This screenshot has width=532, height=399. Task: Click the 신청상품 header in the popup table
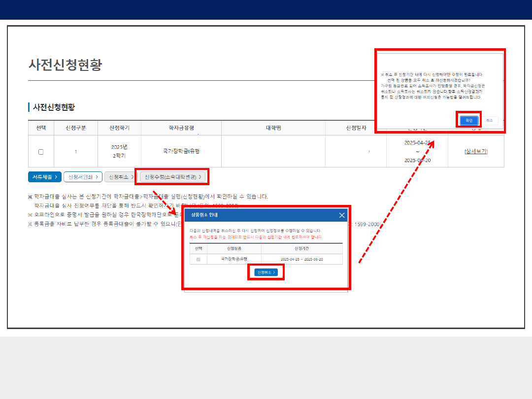[234, 249]
